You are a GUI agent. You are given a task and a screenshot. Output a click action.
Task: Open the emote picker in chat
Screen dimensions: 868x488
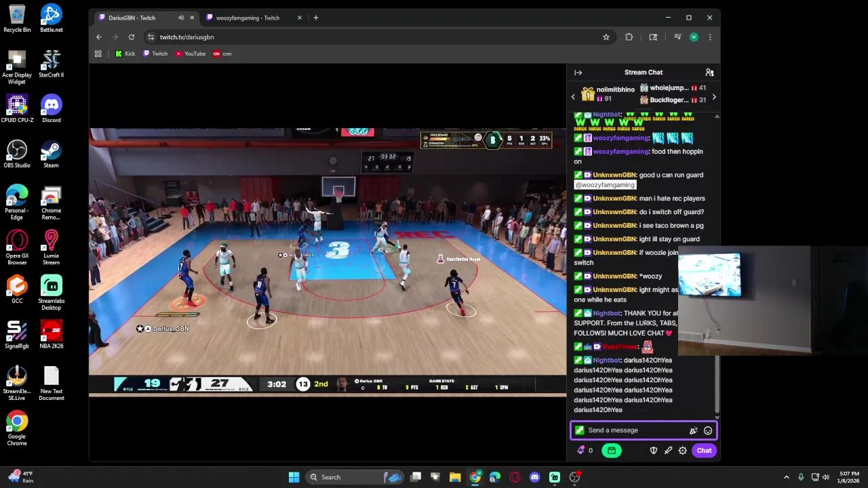pyautogui.click(x=708, y=430)
